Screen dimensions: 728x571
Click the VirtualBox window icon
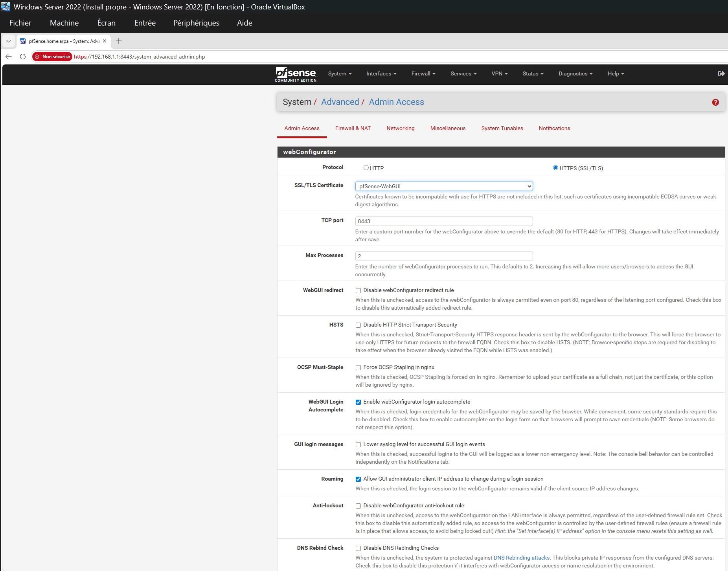click(5, 7)
